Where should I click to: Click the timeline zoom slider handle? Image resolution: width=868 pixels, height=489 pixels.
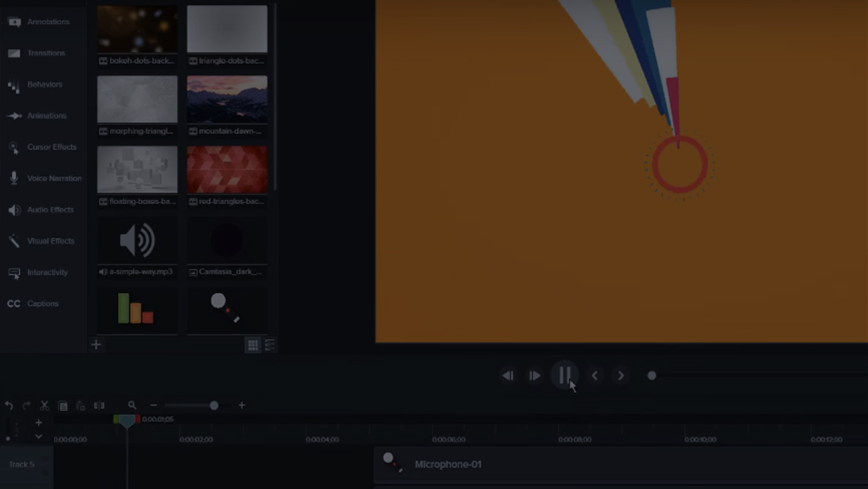pyautogui.click(x=213, y=405)
